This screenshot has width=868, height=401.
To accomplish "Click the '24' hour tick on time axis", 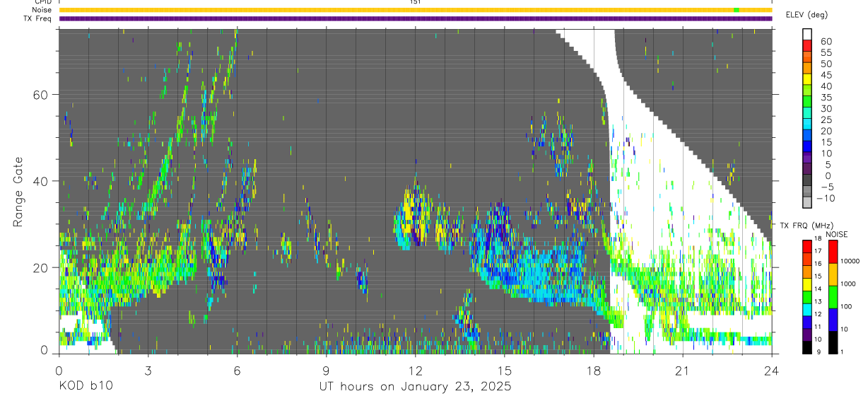I will pos(771,371).
